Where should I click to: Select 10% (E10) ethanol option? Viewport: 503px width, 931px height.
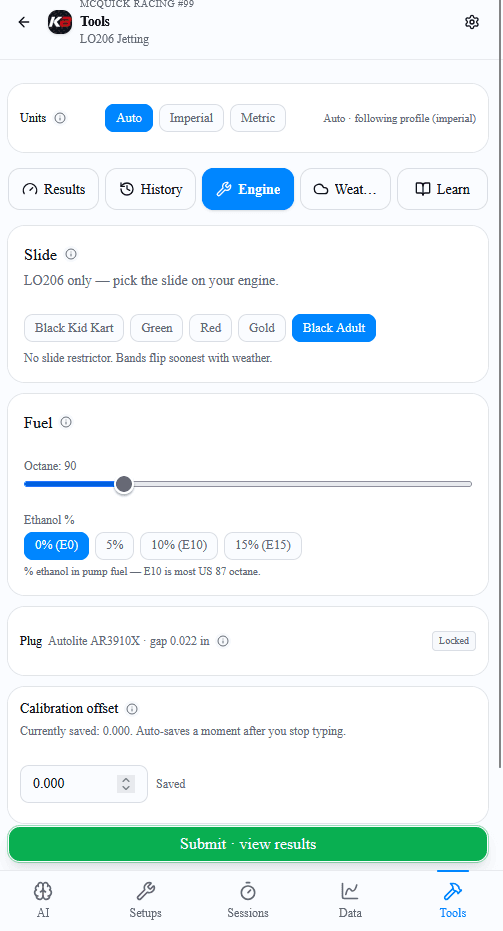(x=179, y=545)
